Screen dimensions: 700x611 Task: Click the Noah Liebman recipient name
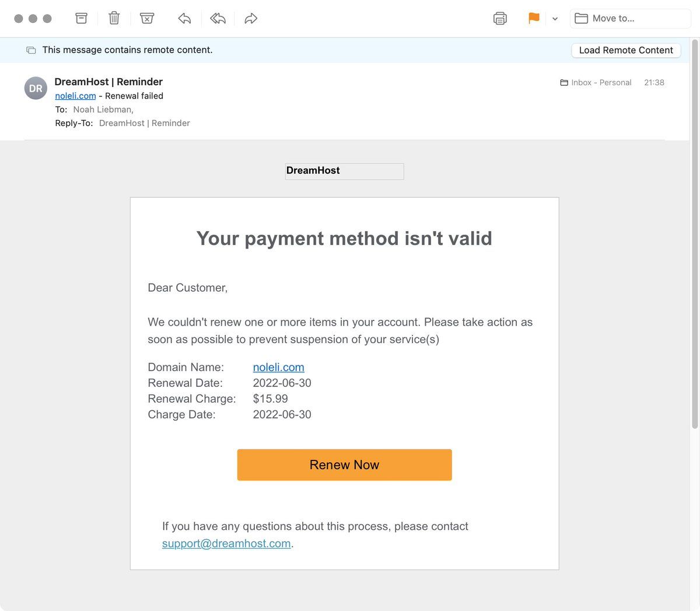103,110
